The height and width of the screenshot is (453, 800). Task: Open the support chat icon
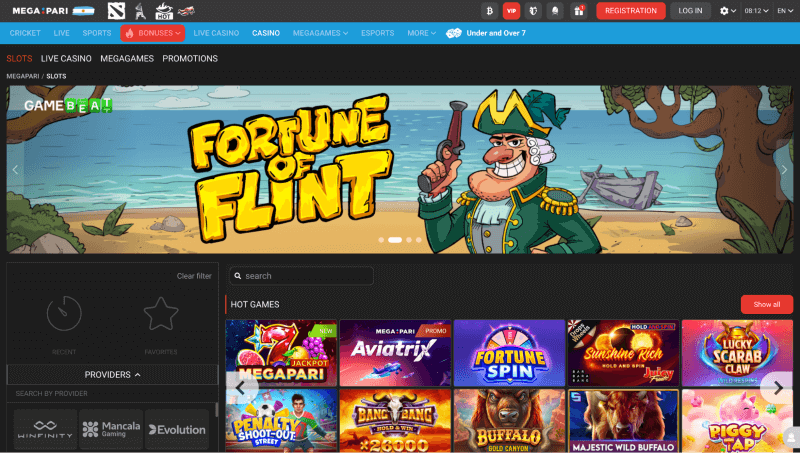(x=791, y=438)
